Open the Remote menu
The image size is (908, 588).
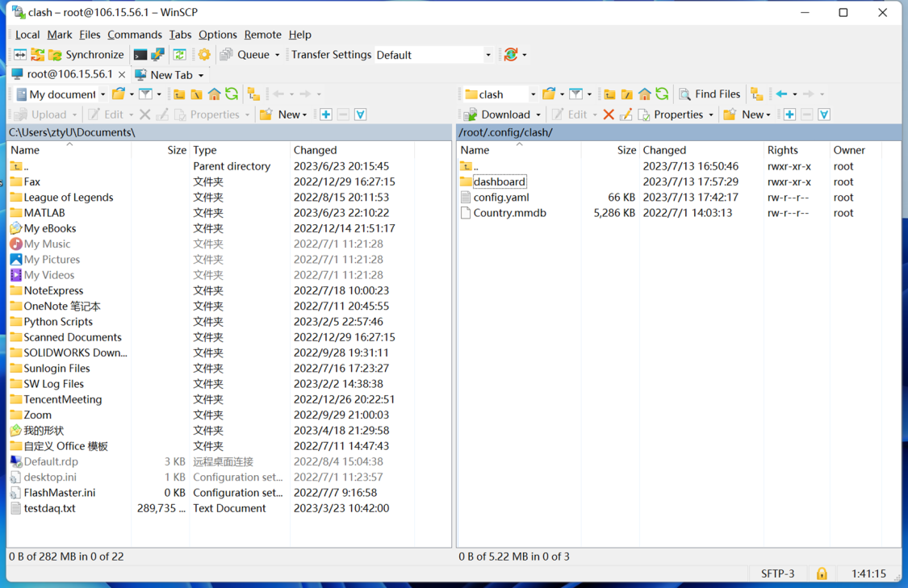click(x=262, y=35)
